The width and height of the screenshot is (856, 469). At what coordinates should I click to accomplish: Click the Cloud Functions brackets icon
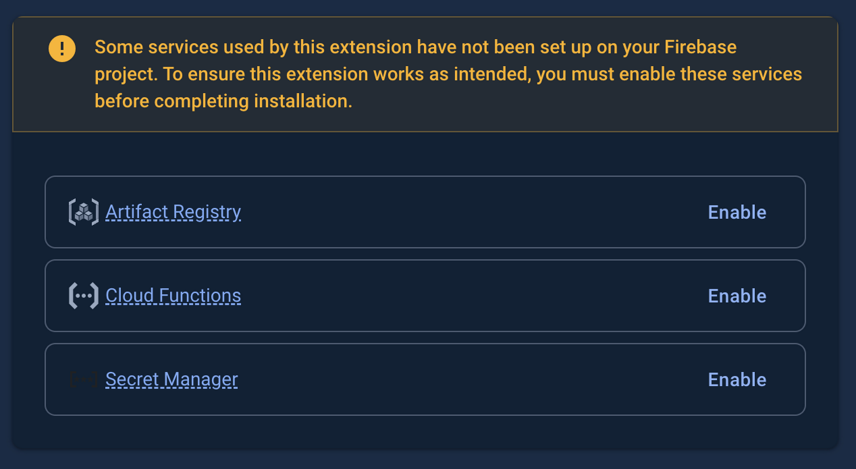83,296
